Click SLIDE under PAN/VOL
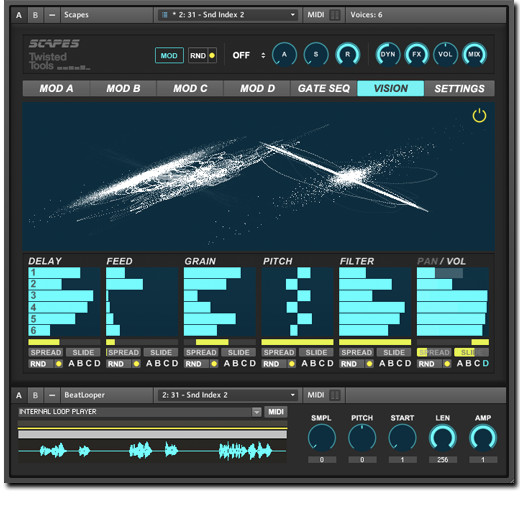The height and width of the screenshot is (520, 520). [x=471, y=352]
